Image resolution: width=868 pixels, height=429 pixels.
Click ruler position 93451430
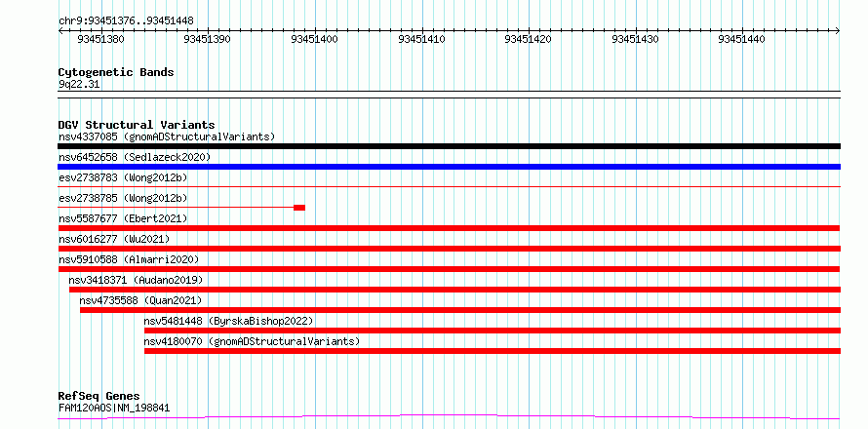[x=636, y=39]
